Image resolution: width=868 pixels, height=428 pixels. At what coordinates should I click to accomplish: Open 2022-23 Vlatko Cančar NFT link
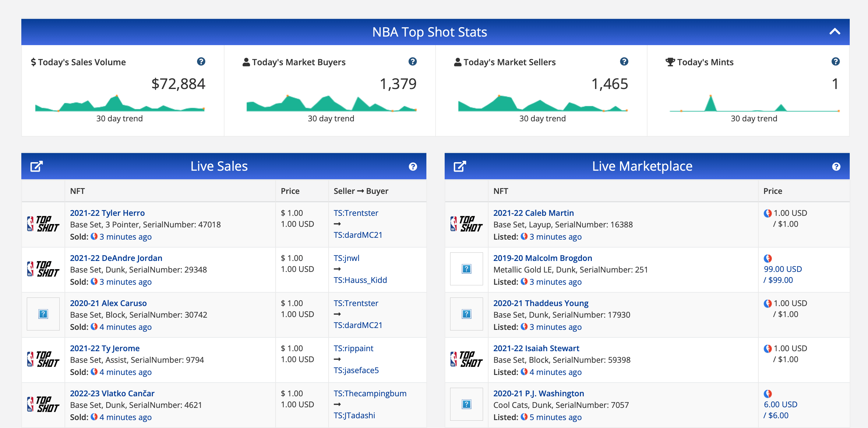coord(112,393)
